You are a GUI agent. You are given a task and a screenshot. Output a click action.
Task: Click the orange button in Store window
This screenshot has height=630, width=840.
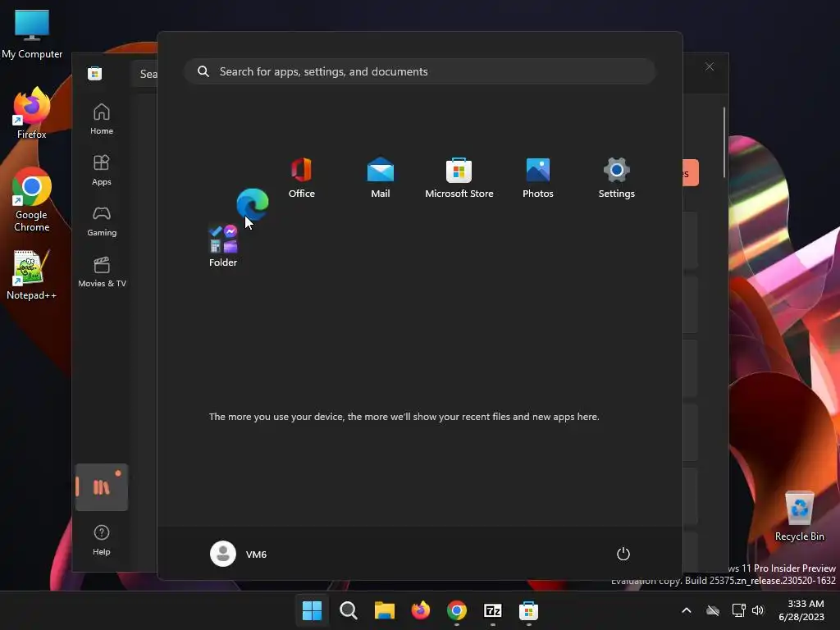[x=691, y=172]
